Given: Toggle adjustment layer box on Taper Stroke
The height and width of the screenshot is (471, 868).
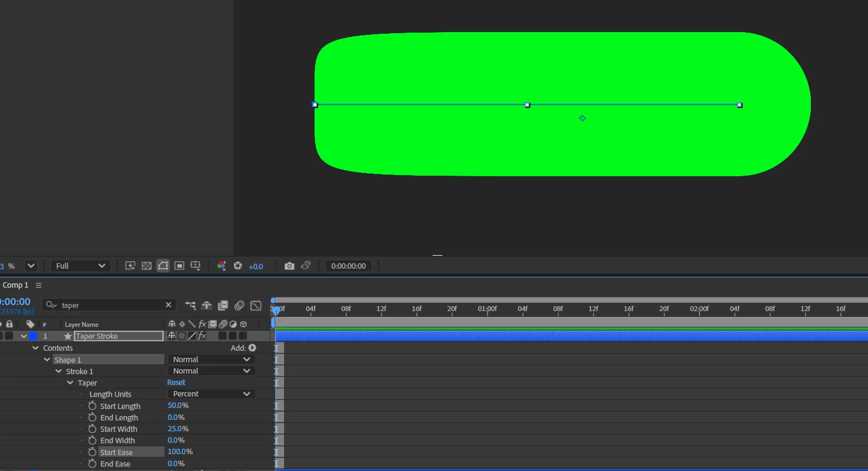Looking at the screenshot, I should tap(233, 336).
